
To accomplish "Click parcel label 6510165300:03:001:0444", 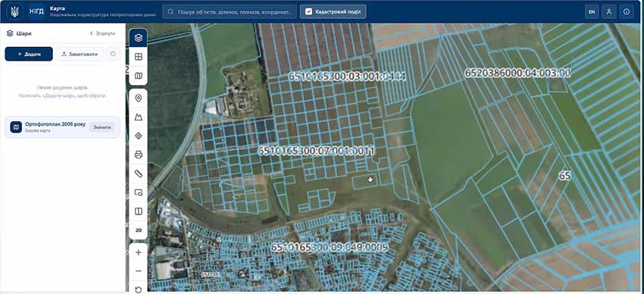I will tap(348, 77).
